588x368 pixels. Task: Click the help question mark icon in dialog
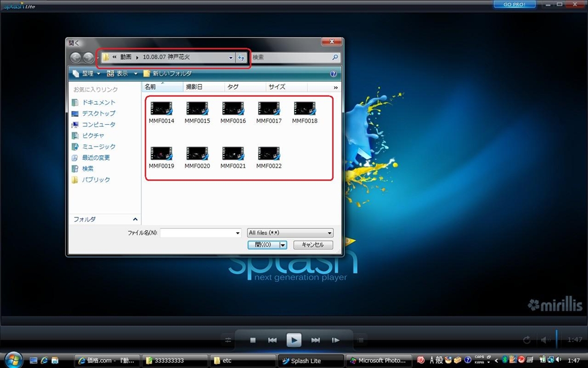coord(334,74)
